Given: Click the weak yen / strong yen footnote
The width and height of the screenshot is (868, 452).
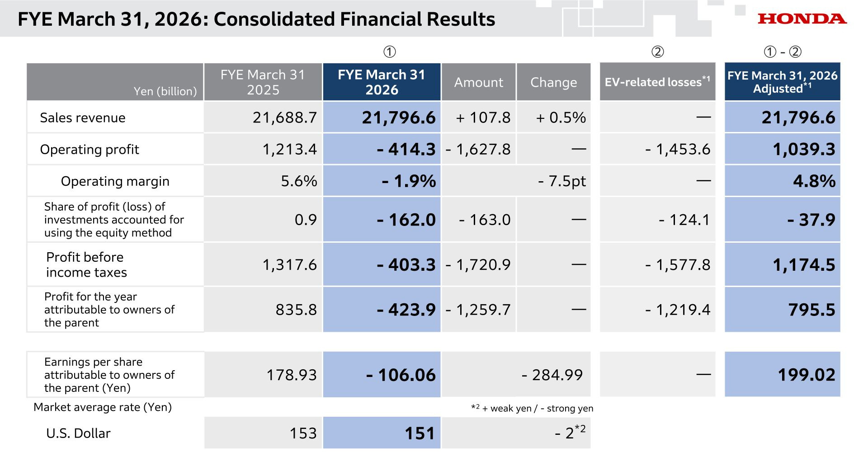Looking at the screenshot, I should (532, 408).
